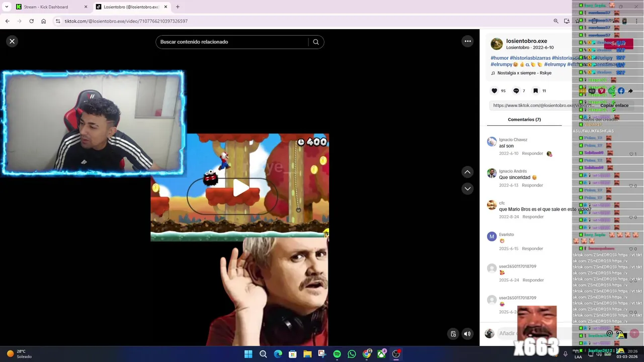Open the losientobro.exe profile avatar
Screen dimensions: 644x362
tap(497, 44)
